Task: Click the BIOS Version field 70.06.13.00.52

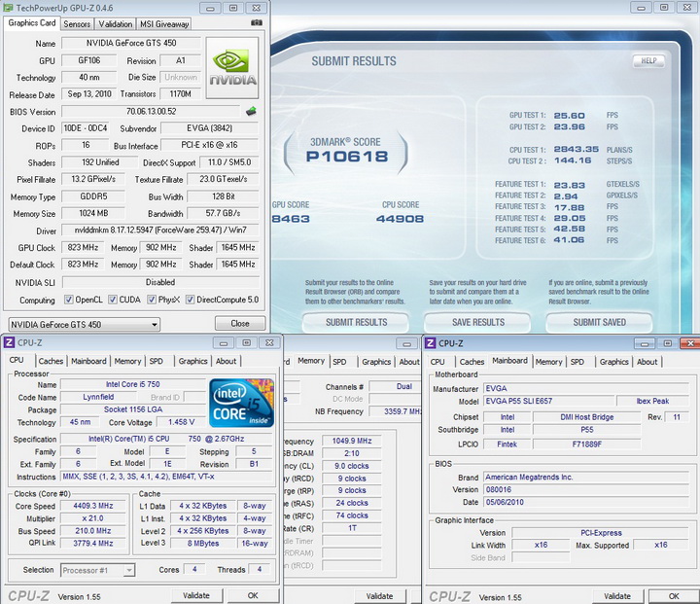Action: (x=151, y=111)
